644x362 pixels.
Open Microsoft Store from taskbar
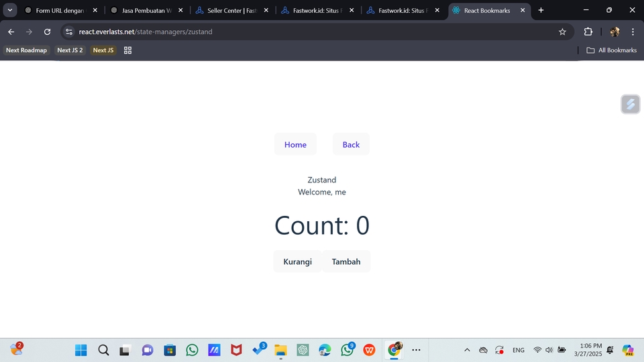click(x=170, y=350)
